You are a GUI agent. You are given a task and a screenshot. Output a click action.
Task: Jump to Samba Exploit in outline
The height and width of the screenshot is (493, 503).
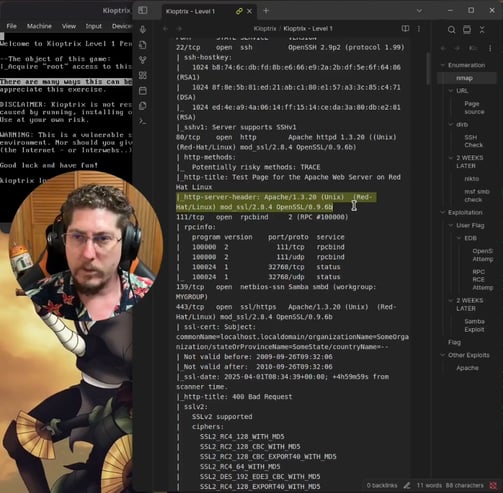click(x=474, y=326)
